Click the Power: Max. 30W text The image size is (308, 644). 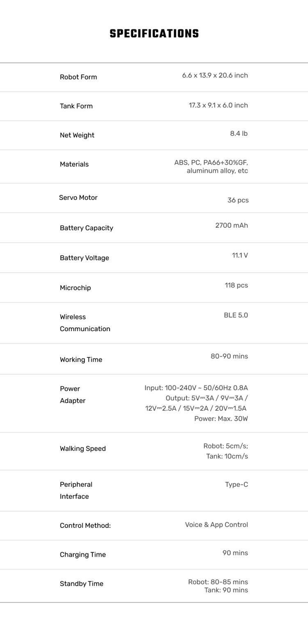[x=221, y=419]
